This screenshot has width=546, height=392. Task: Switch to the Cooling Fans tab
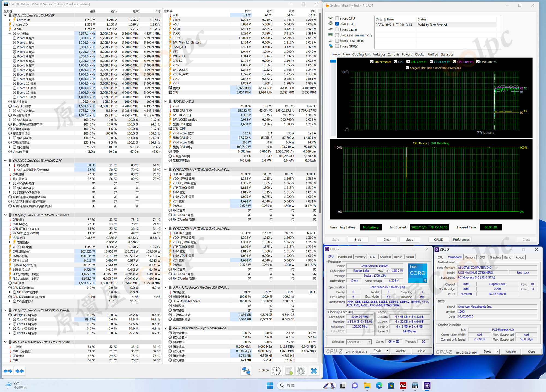click(x=361, y=54)
